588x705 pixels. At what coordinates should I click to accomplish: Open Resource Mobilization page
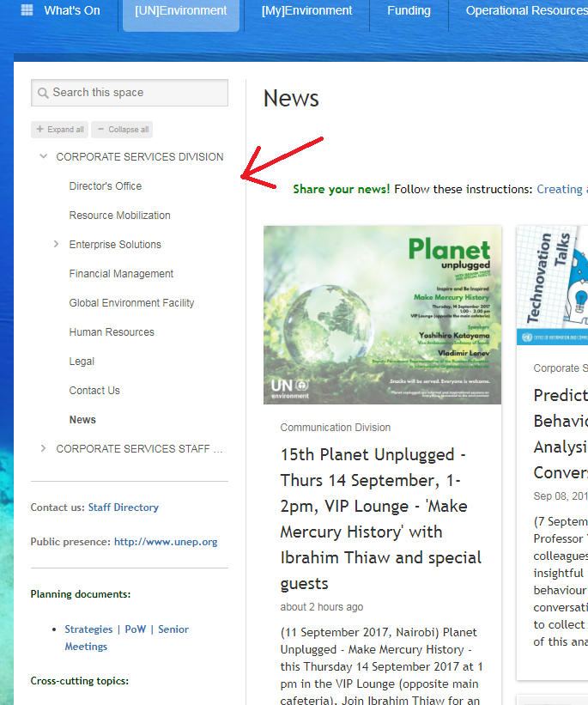(x=119, y=216)
